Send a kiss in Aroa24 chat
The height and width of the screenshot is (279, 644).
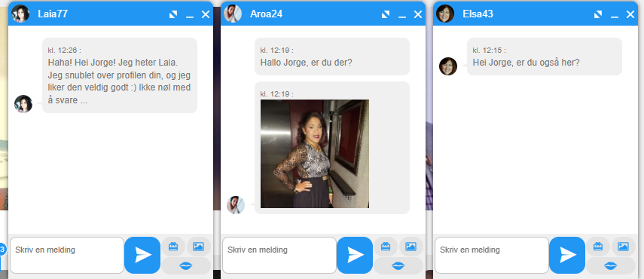tap(398, 266)
